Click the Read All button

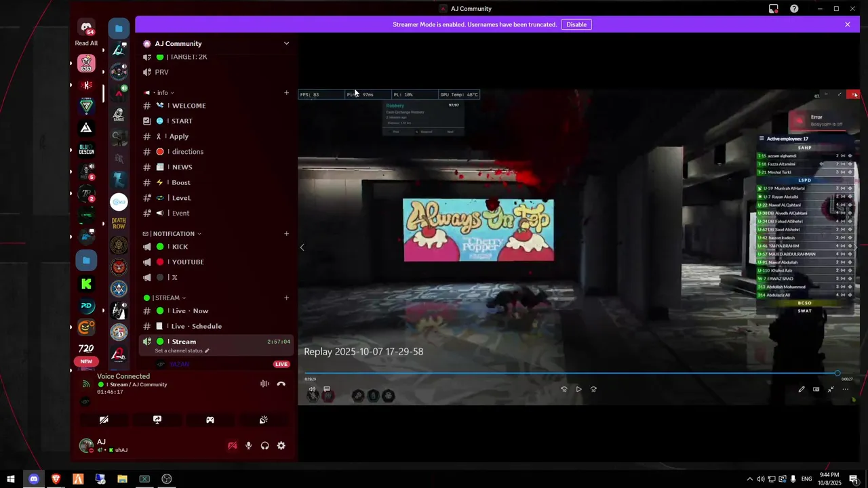(86, 43)
